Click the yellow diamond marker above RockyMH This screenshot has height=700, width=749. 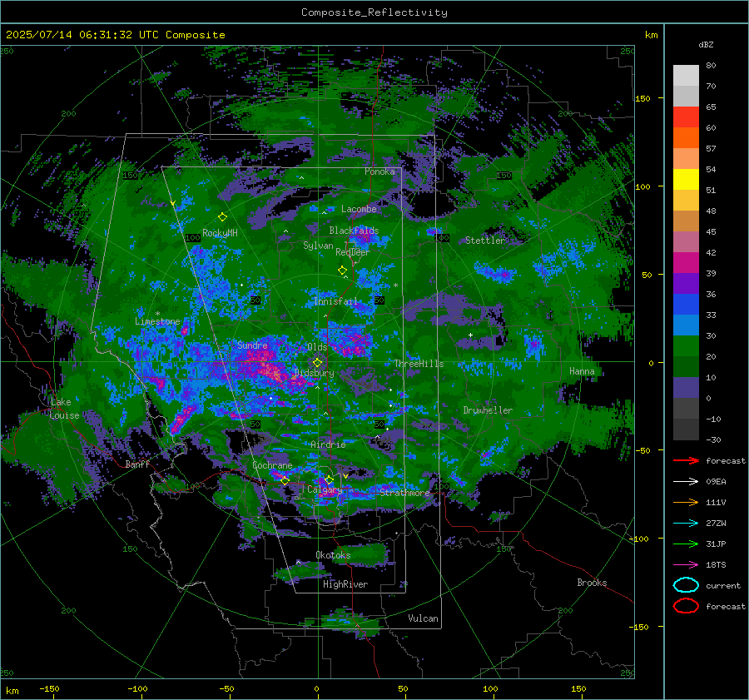(x=222, y=217)
